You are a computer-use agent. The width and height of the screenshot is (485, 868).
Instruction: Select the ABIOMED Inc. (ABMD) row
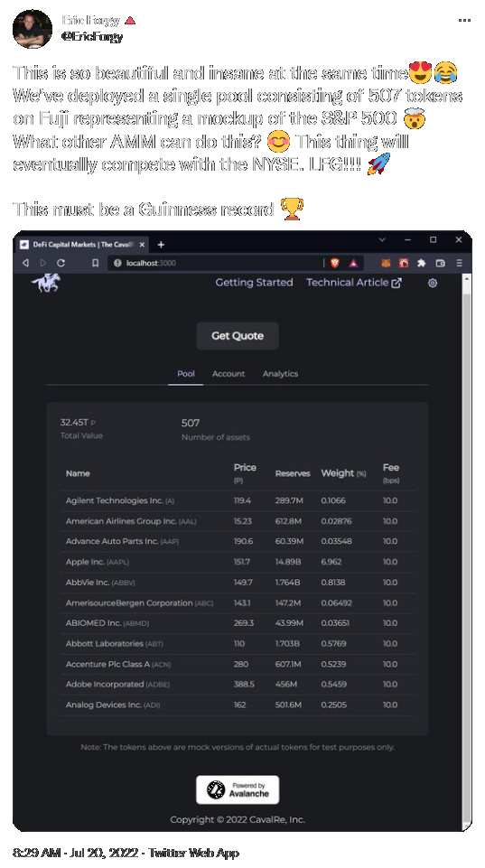coord(237,623)
